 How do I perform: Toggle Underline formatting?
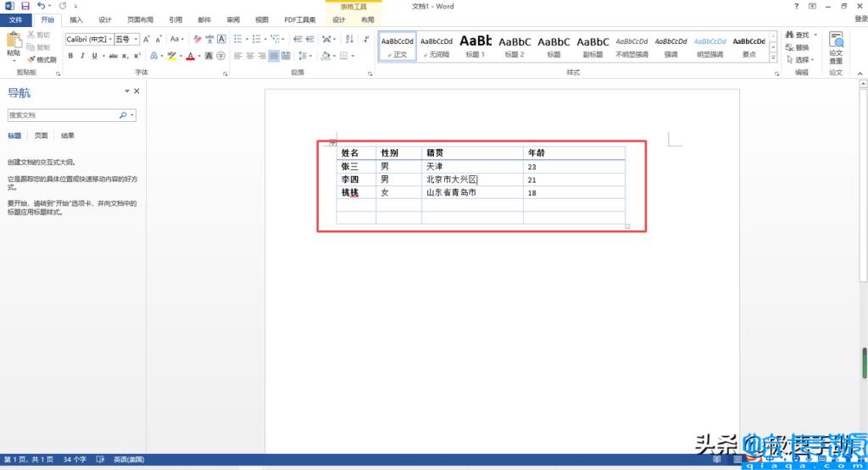[95, 56]
